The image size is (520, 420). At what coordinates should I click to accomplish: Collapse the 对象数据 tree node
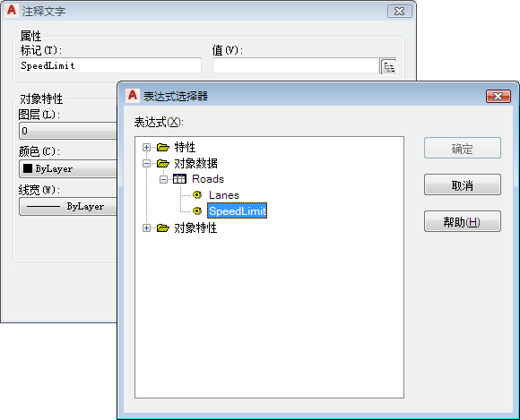point(146,163)
